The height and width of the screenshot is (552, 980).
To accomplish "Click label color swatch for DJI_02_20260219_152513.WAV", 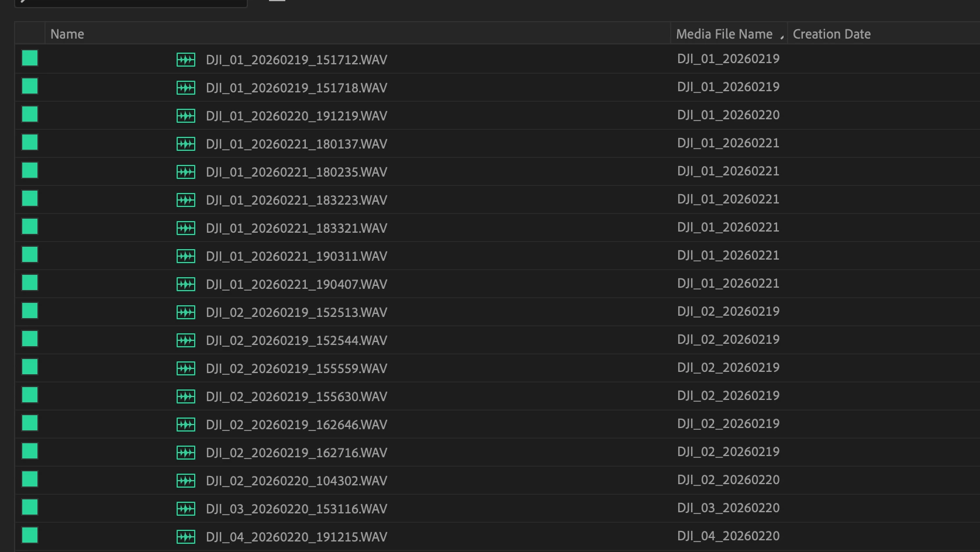I will tap(30, 310).
